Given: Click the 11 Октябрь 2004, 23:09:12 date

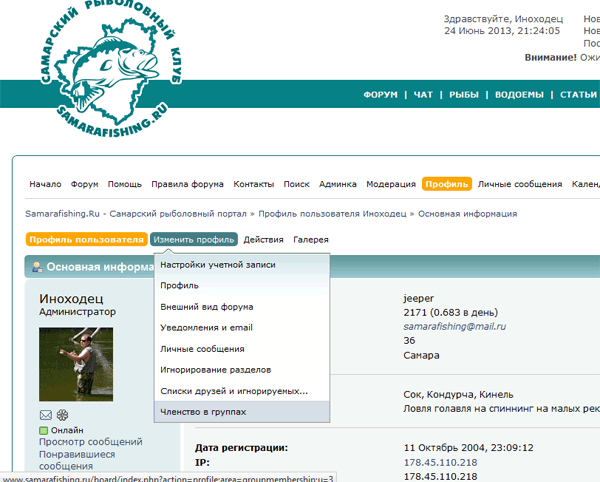Looking at the screenshot, I should pyautogui.click(x=468, y=448).
